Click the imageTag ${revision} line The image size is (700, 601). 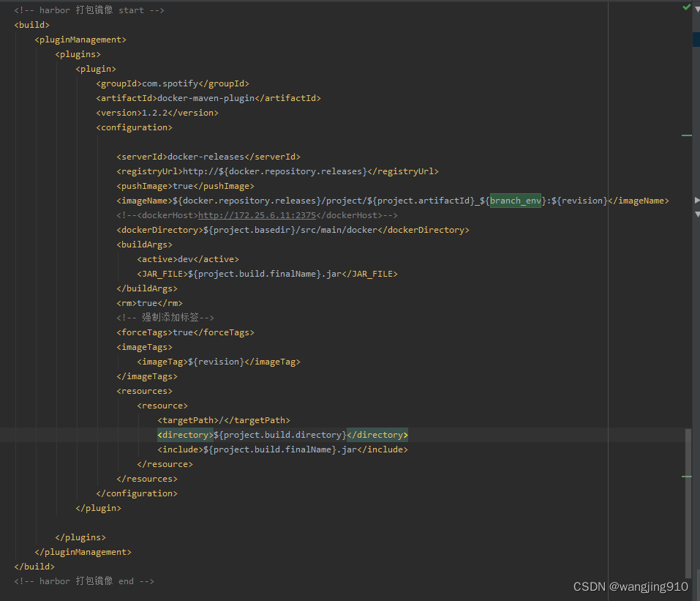pyautogui.click(x=218, y=362)
